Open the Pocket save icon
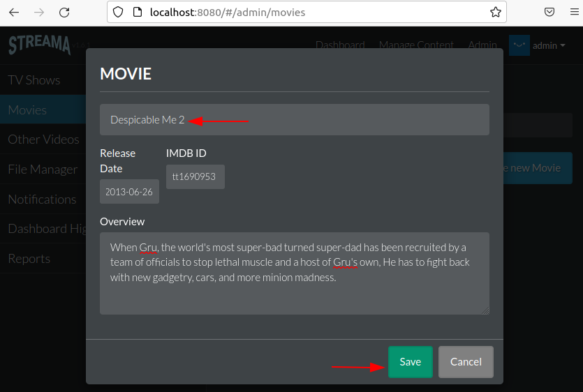 tap(549, 13)
